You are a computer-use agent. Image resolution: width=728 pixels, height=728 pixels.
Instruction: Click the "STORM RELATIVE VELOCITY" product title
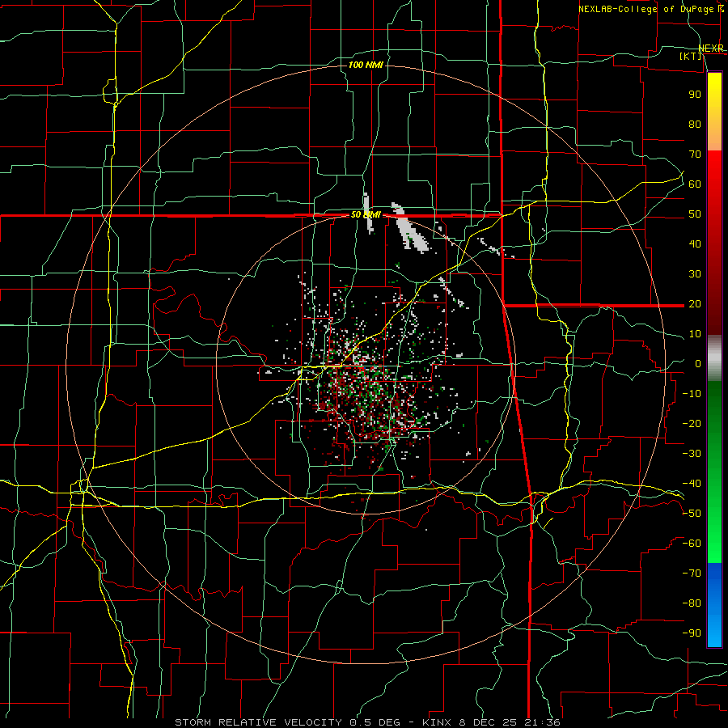[258, 722]
